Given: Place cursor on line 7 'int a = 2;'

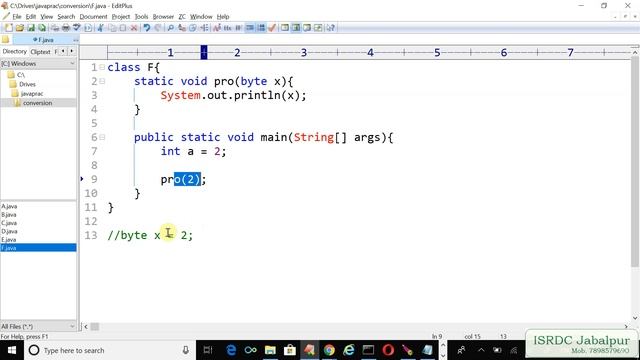Looking at the screenshot, I should pyautogui.click(x=193, y=151).
